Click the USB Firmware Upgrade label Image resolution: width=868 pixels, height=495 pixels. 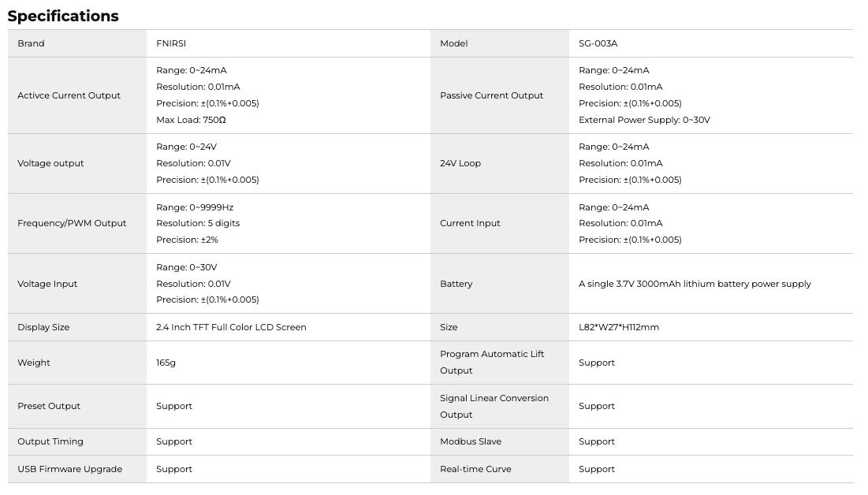(69, 469)
